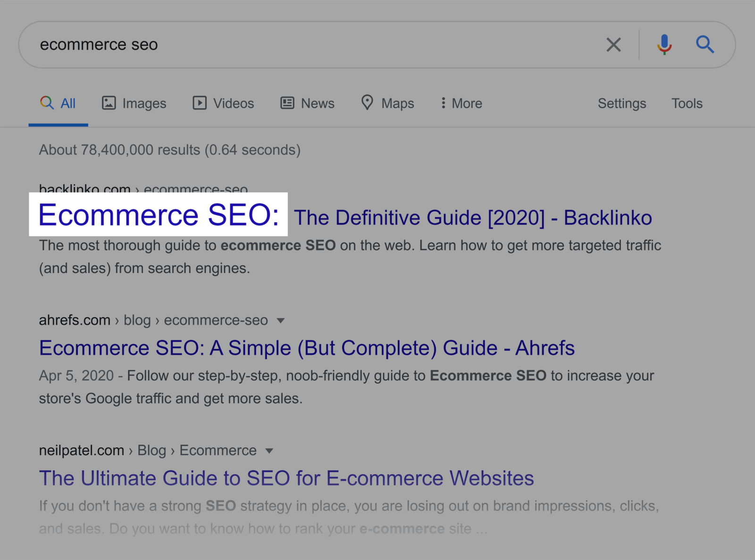Screen dimensions: 755x560
Task: Open the Backlinko Ecommerce SEO guide result
Action: pyautogui.click(x=472, y=217)
